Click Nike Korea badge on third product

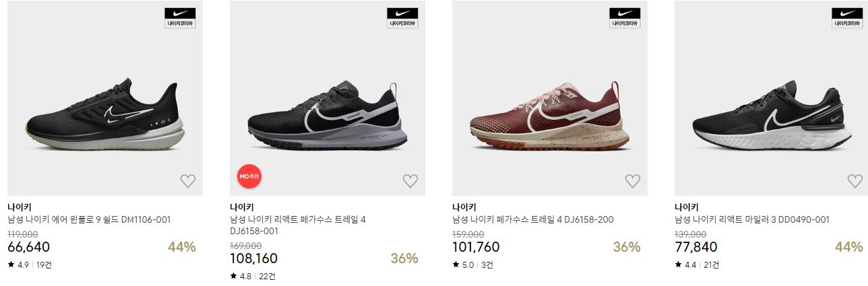[x=625, y=17]
